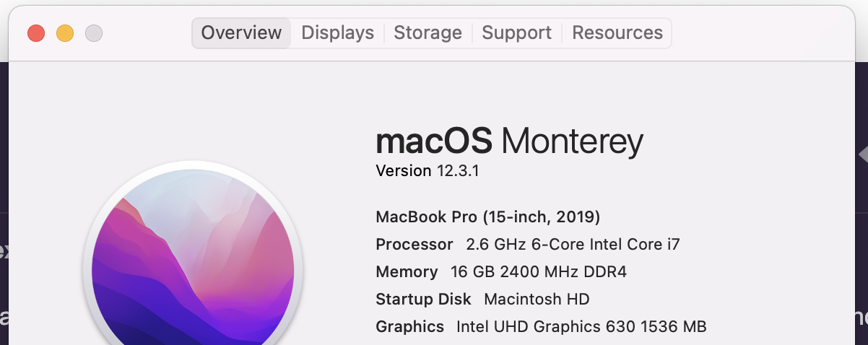Select the Overview tab

tap(241, 33)
